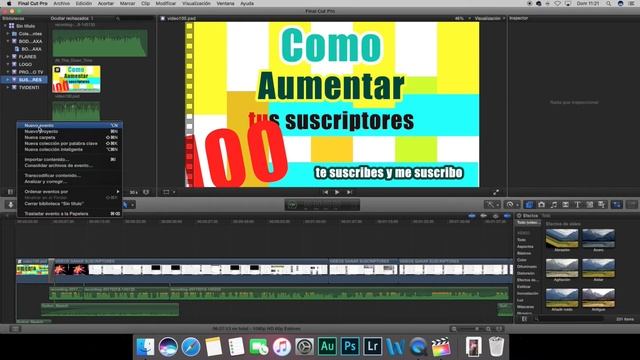Open the Titles browser T icon
The width and height of the screenshot is (640, 360).
pos(577,204)
